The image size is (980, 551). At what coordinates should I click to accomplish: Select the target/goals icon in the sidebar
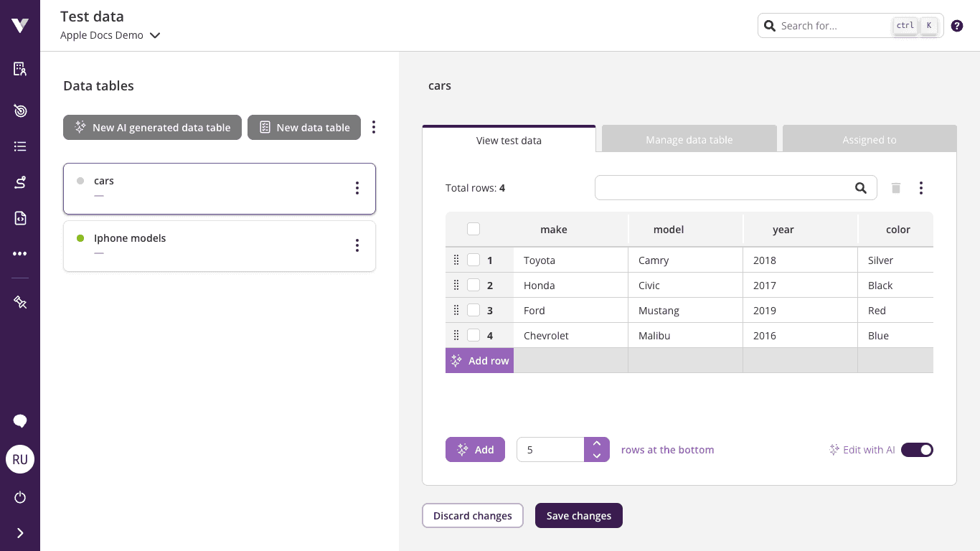[x=20, y=110]
